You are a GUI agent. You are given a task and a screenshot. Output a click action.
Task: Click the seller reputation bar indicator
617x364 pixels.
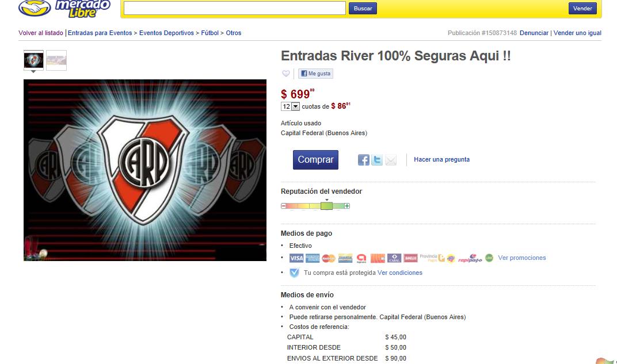pyautogui.click(x=315, y=206)
